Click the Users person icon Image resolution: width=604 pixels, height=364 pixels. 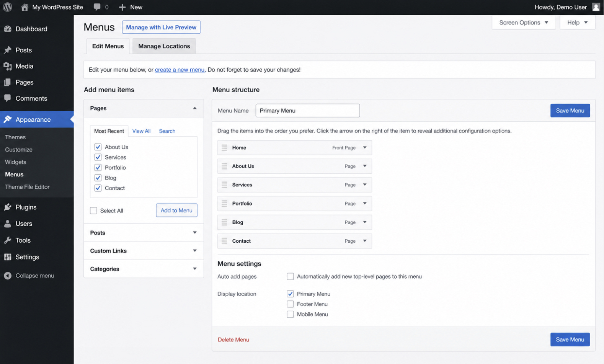coord(8,224)
